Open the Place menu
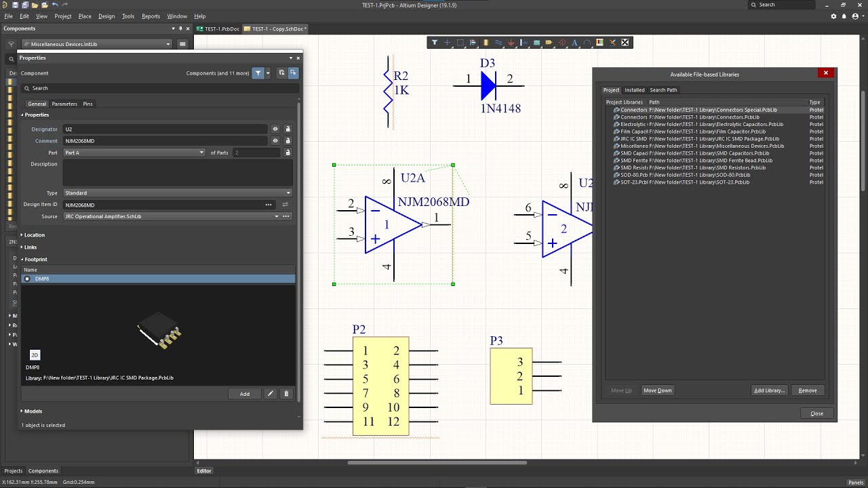The image size is (868, 488). click(85, 16)
